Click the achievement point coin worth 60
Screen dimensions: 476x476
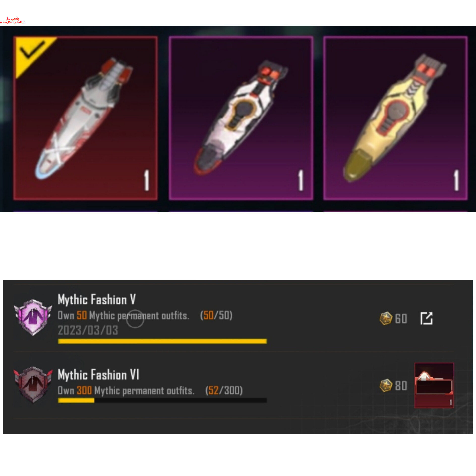click(386, 318)
